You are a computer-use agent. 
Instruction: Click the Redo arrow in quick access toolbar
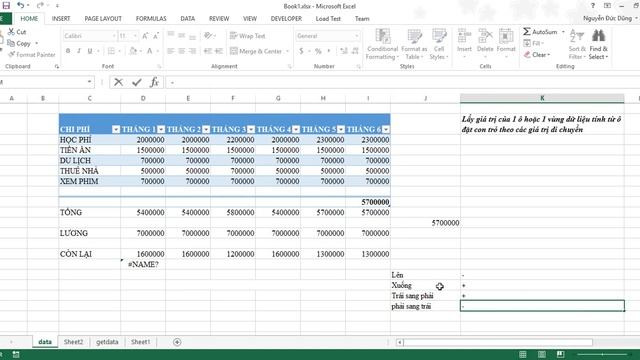pos(40,6)
